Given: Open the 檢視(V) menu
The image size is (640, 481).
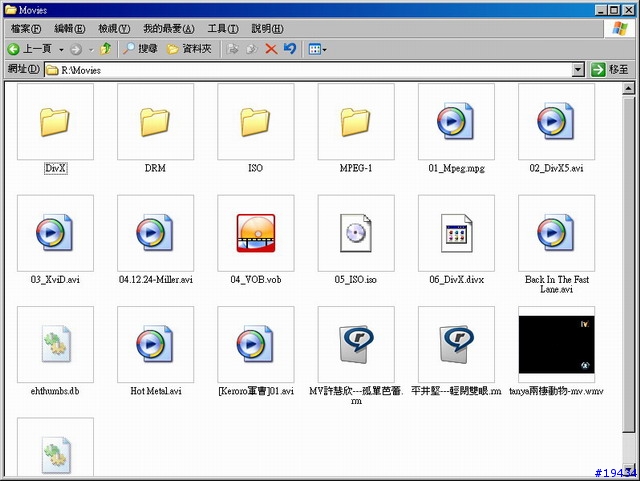Looking at the screenshot, I should pos(114,29).
